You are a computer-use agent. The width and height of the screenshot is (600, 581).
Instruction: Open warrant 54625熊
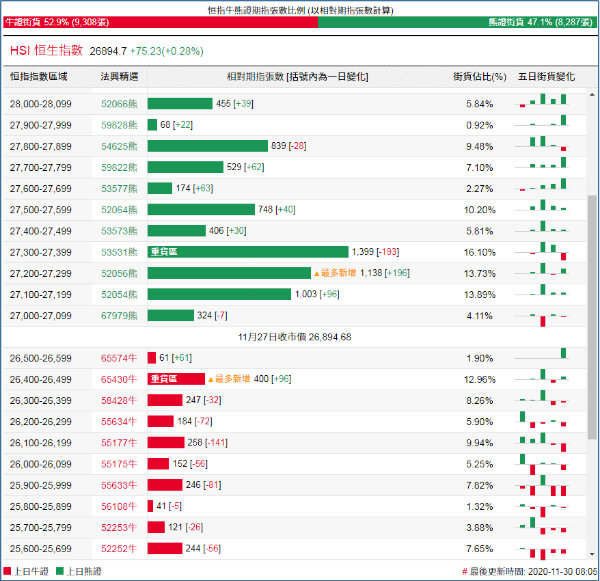(119, 146)
